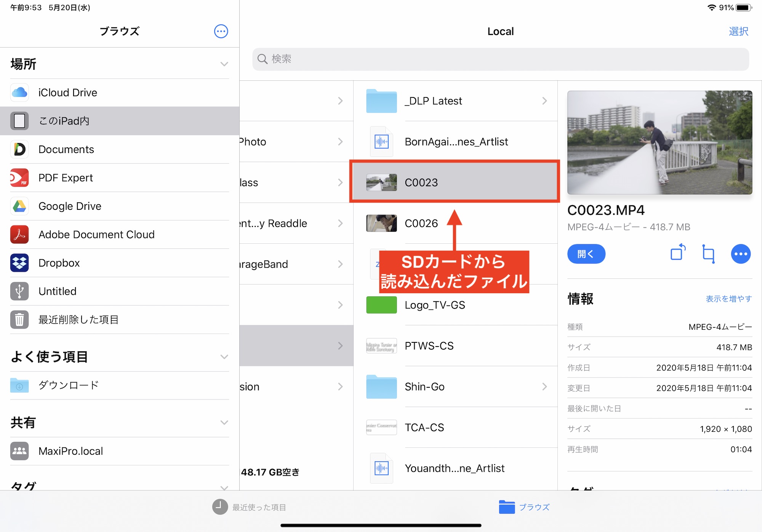Image resolution: width=762 pixels, height=532 pixels.
Task: Switch to the 最近使った項目 tab
Action: 250,507
